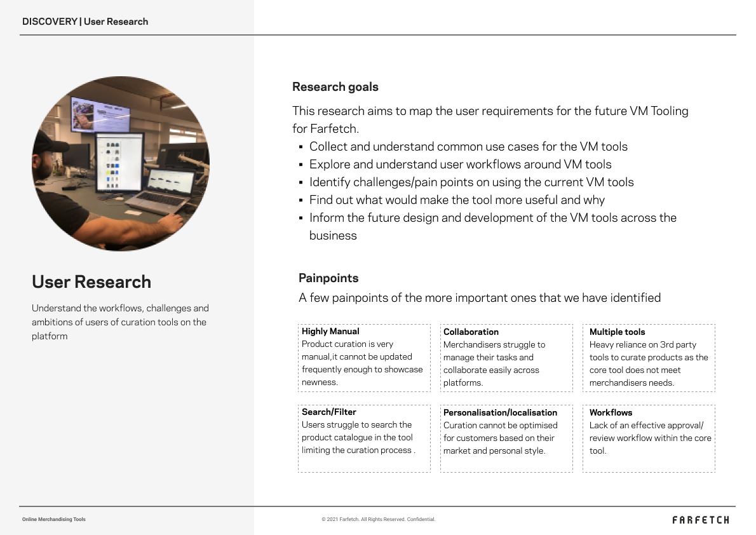Click the Workflows painpoint card
This screenshot has height=535, width=756.
[x=649, y=438]
